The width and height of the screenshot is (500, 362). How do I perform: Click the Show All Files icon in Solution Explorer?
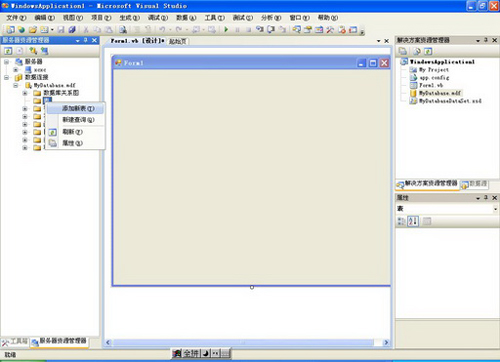[417, 51]
